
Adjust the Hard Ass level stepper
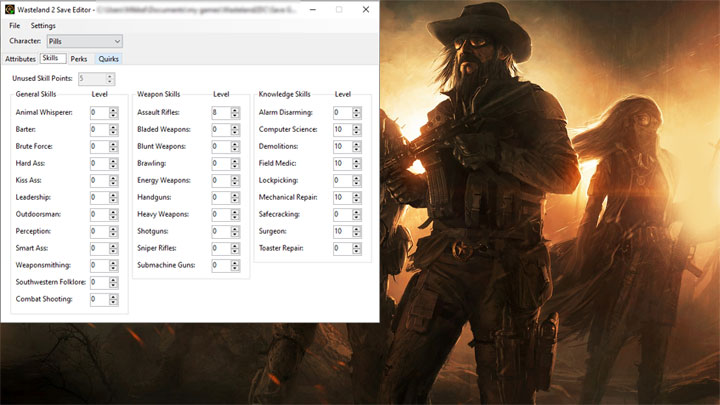113,163
